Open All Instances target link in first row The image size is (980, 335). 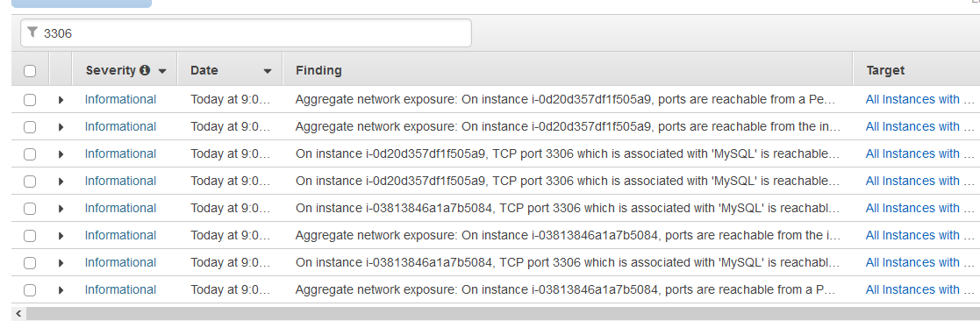point(920,99)
